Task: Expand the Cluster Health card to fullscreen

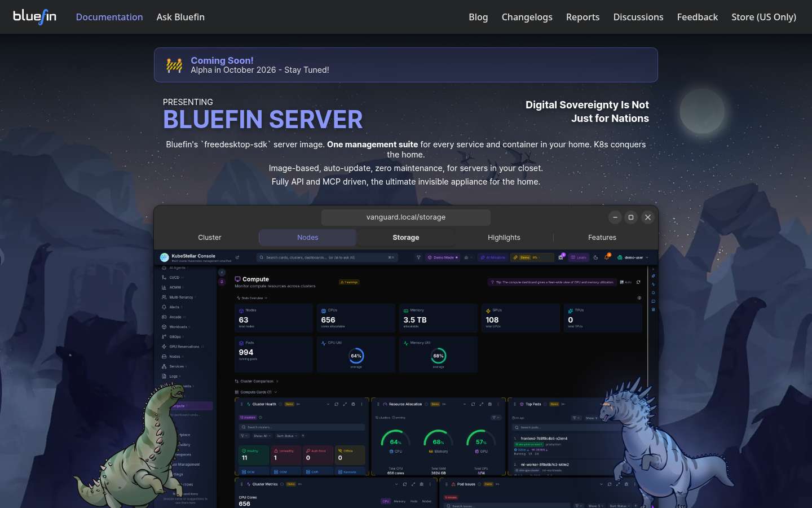Action: (x=345, y=404)
